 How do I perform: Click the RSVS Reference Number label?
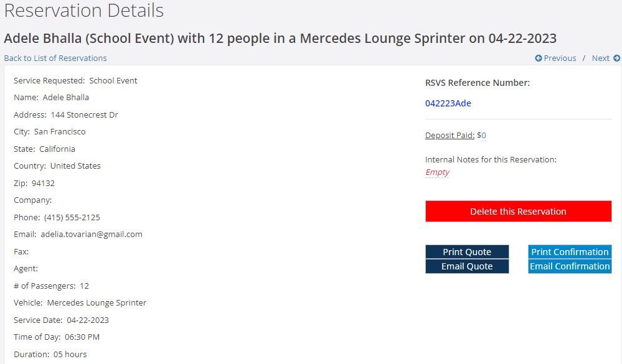477,83
